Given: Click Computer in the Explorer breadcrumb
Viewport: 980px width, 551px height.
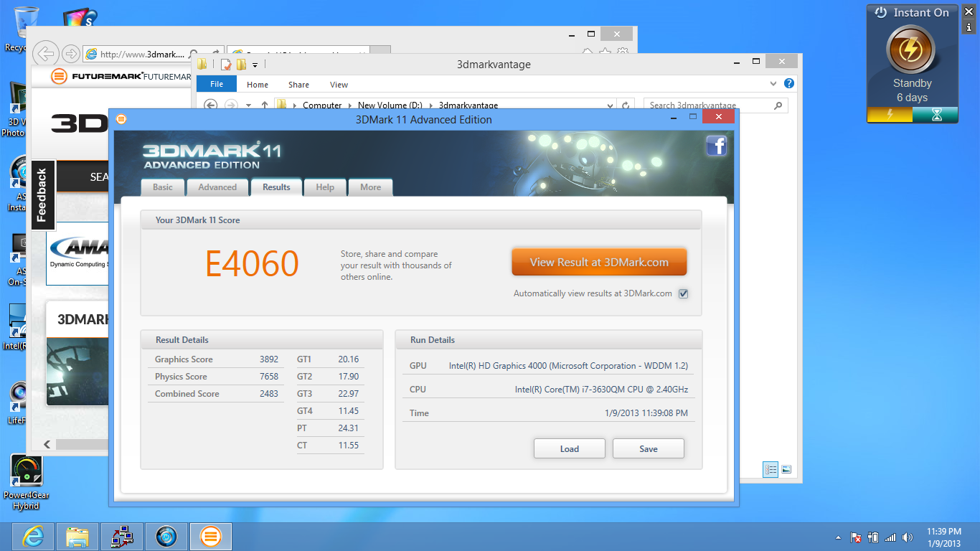Looking at the screenshot, I should [x=322, y=105].
